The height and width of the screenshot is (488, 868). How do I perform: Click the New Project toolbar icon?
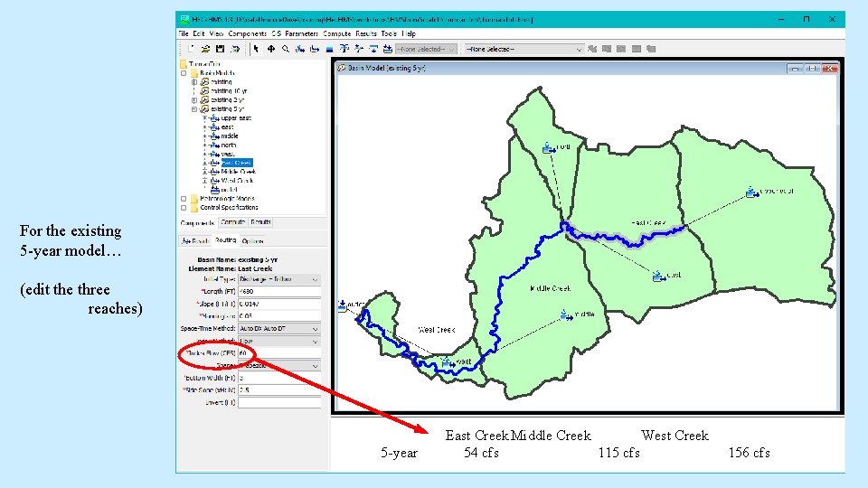pyautogui.click(x=191, y=49)
